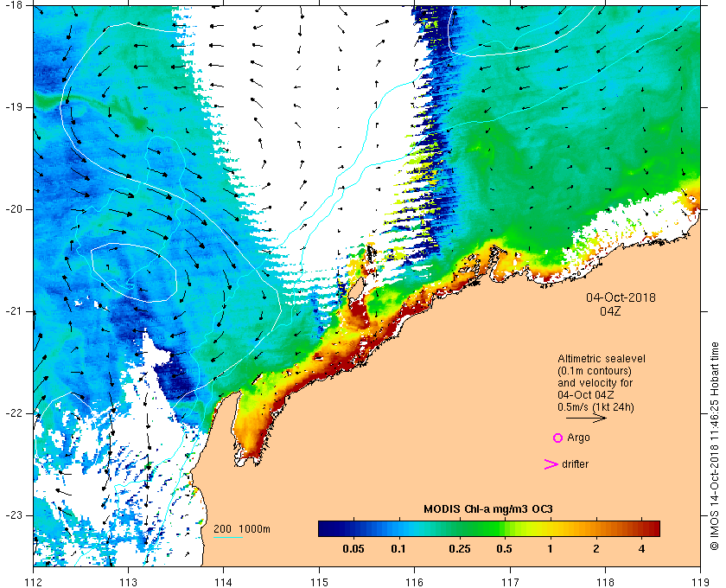Viewport: 726px width, 588px height.
Task: Click longitude axis label 115
Action: (x=319, y=582)
